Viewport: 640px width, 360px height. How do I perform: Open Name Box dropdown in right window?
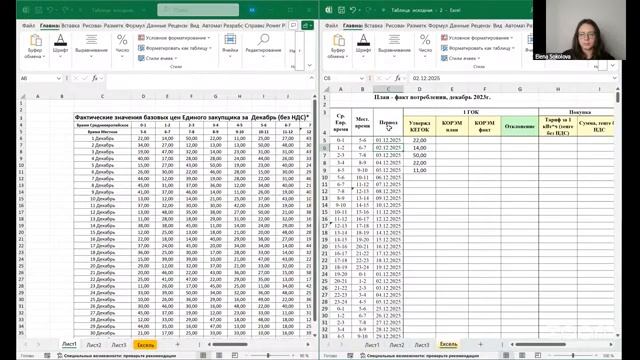tap(362, 78)
